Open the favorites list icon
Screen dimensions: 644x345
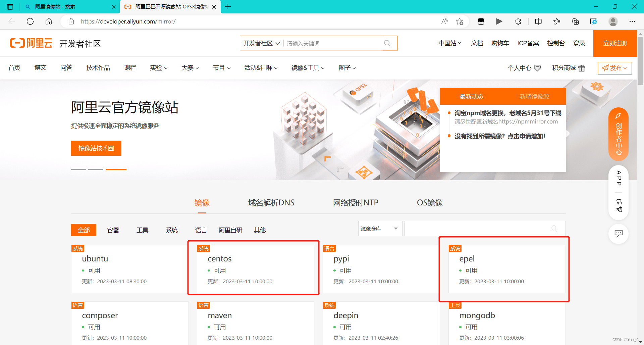point(557,21)
